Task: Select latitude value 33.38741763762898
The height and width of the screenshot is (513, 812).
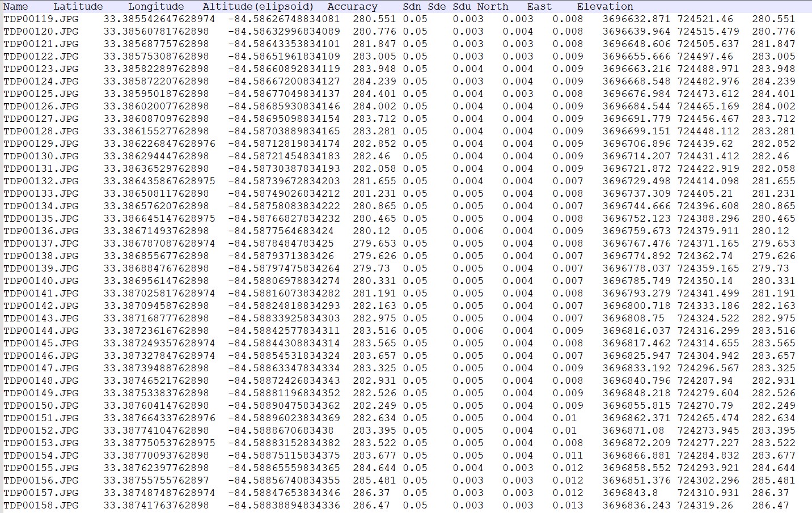Action: click(x=156, y=505)
